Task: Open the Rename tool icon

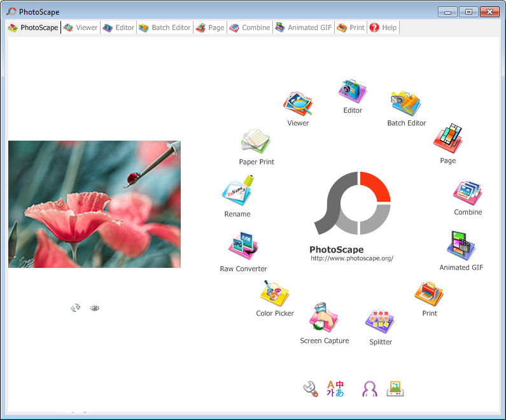Action: [238, 190]
